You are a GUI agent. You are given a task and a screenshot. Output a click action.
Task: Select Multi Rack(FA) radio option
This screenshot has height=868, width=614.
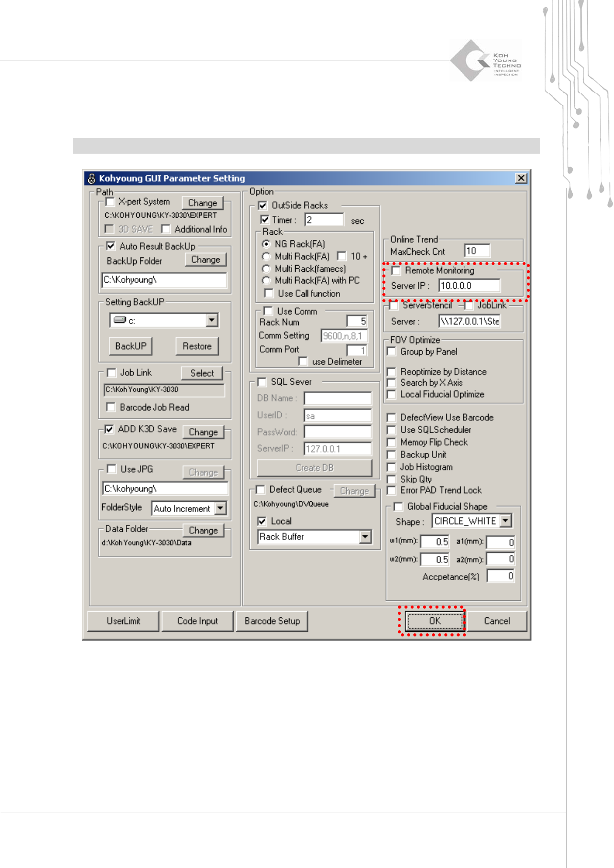266,256
